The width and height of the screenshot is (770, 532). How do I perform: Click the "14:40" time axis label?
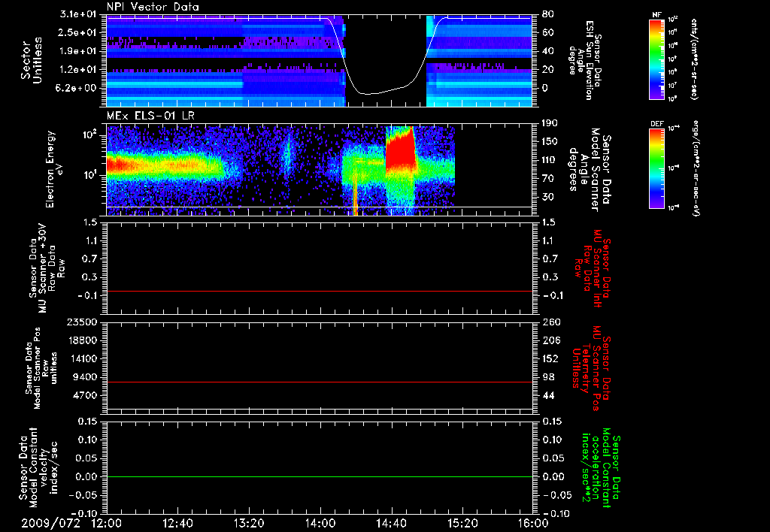pyautogui.click(x=391, y=523)
